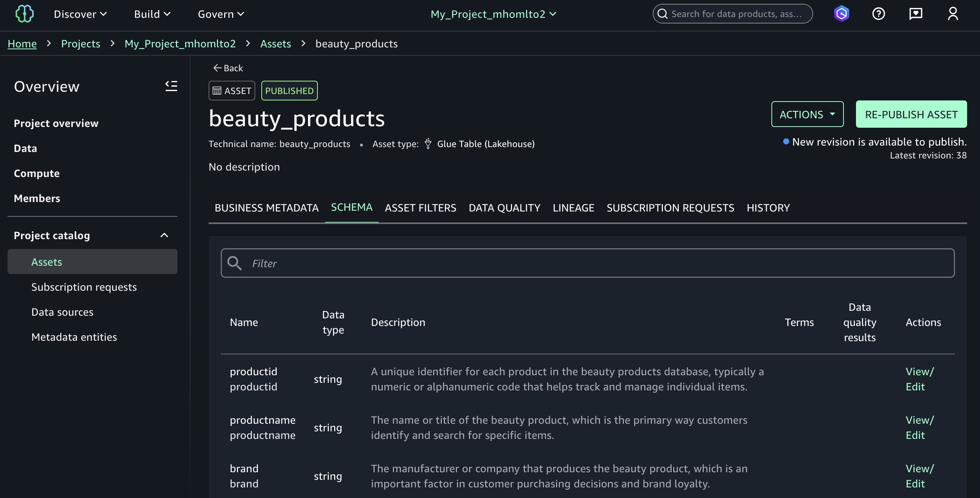This screenshot has width=980, height=498.
Task: Open Subscription requests in the sidebar
Action: click(x=84, y=287)
